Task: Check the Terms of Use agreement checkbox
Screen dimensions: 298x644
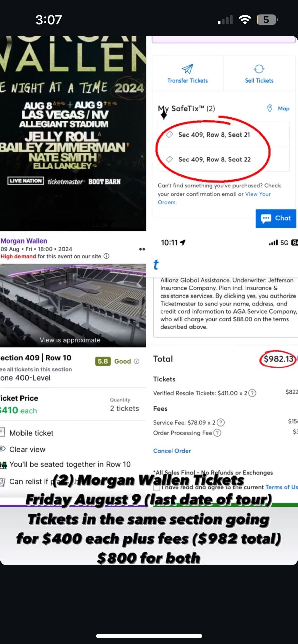Action: (x=156, y=487)
